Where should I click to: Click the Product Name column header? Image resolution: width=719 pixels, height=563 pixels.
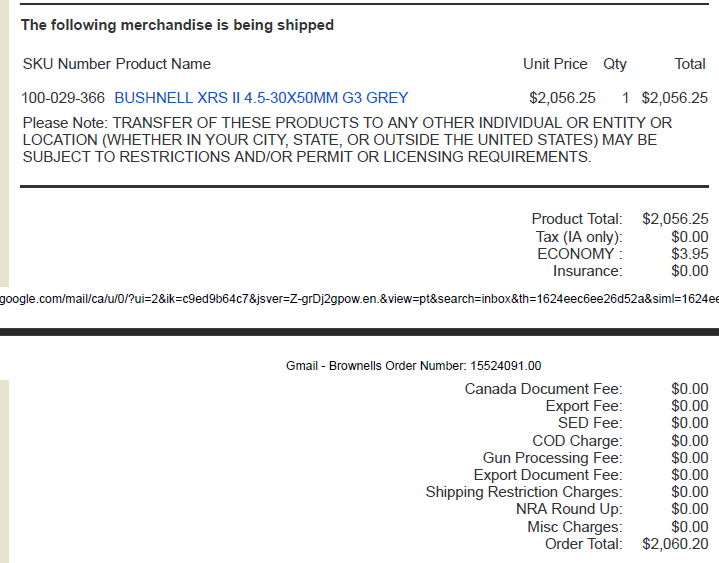[163, 64]
